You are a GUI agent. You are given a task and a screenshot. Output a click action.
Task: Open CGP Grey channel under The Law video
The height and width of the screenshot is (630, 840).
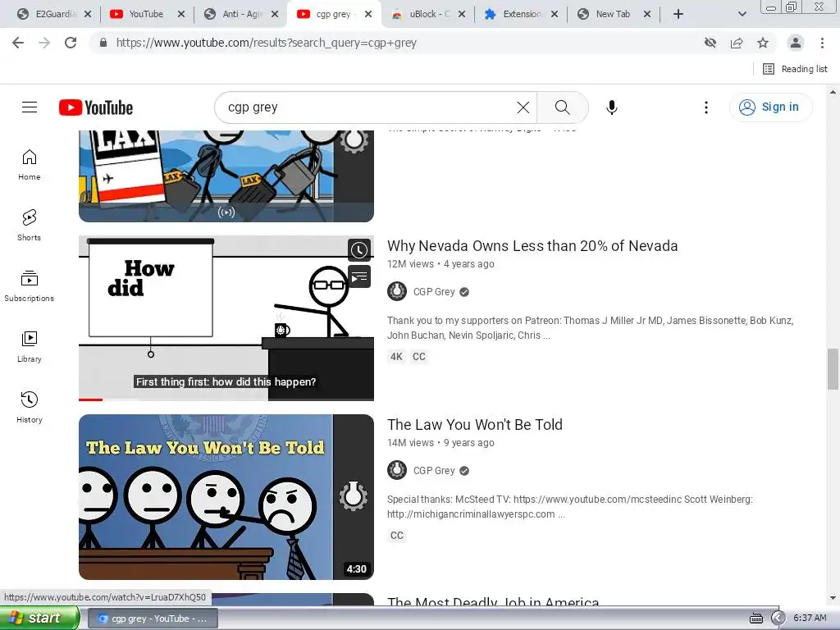pyautogui.click(x=434, y=470)
